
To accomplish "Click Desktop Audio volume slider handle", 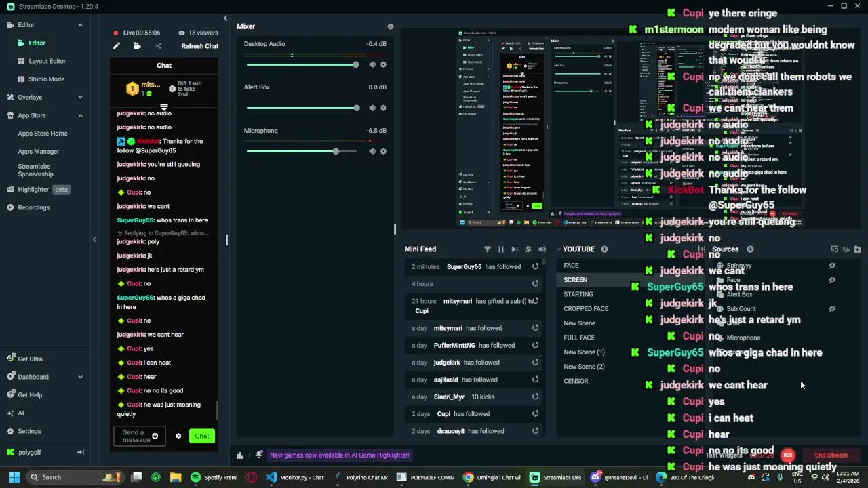I will (x=355, y=64).
